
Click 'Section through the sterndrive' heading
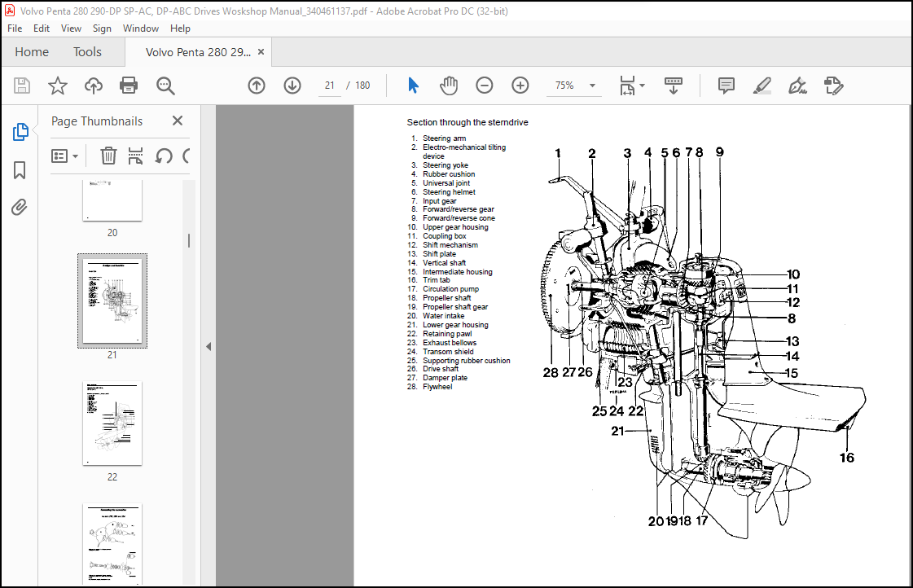[467, 122]
